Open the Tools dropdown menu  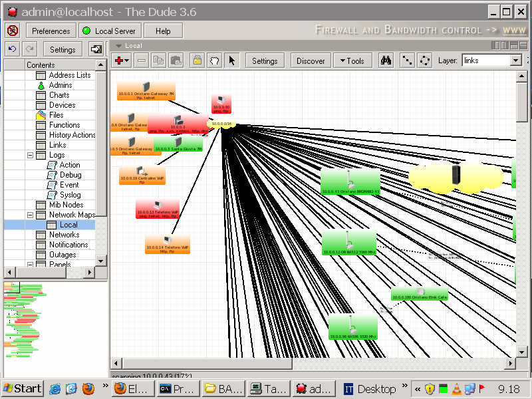[352, 61]
